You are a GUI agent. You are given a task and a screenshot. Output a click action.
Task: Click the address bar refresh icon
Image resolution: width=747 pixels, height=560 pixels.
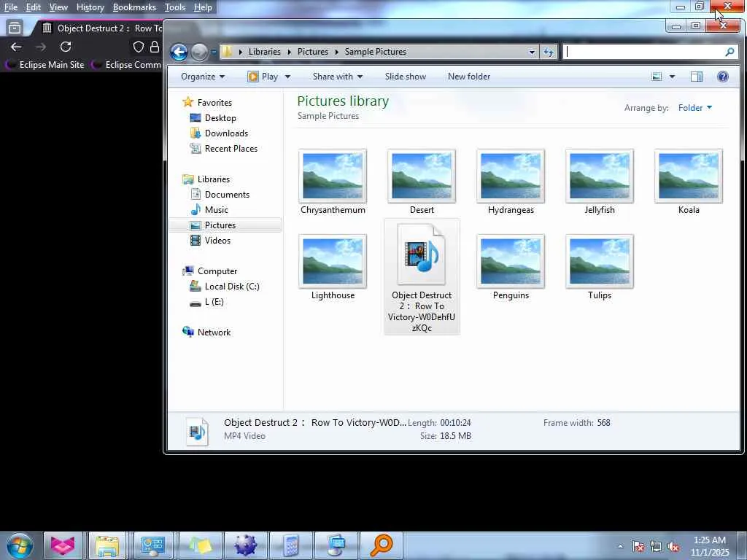549,52
